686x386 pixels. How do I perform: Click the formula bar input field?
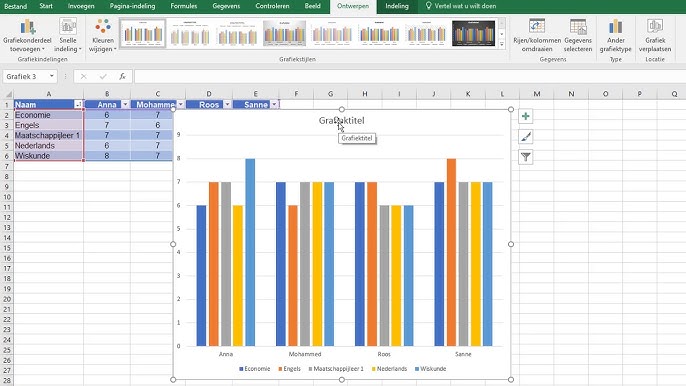(410, 76)
